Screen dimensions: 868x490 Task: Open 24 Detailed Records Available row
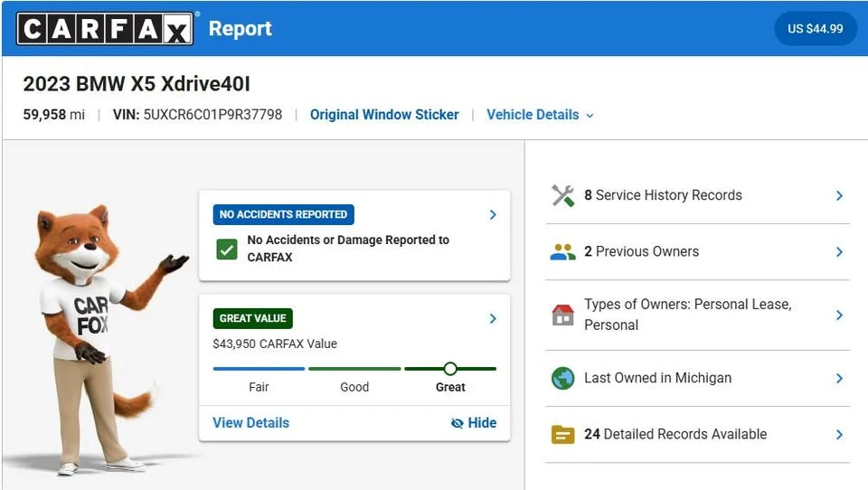(x=697, y=435)
